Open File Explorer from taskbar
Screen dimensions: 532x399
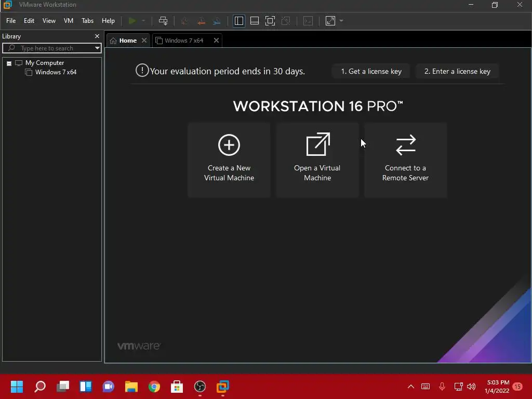coord(131,387)
